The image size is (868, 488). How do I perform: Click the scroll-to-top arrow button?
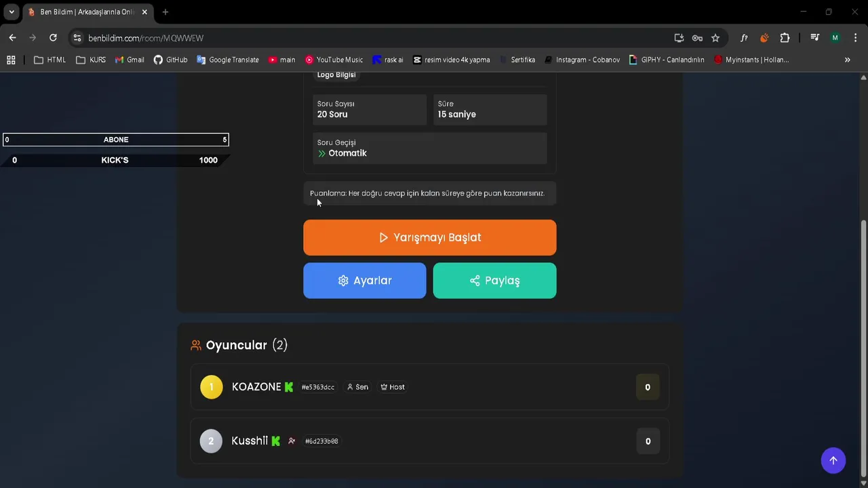(833, 460)
